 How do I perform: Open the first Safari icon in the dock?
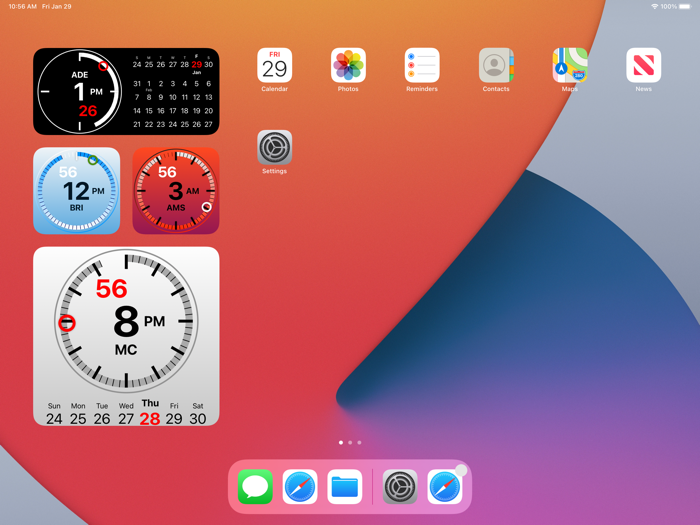point(300,487)
